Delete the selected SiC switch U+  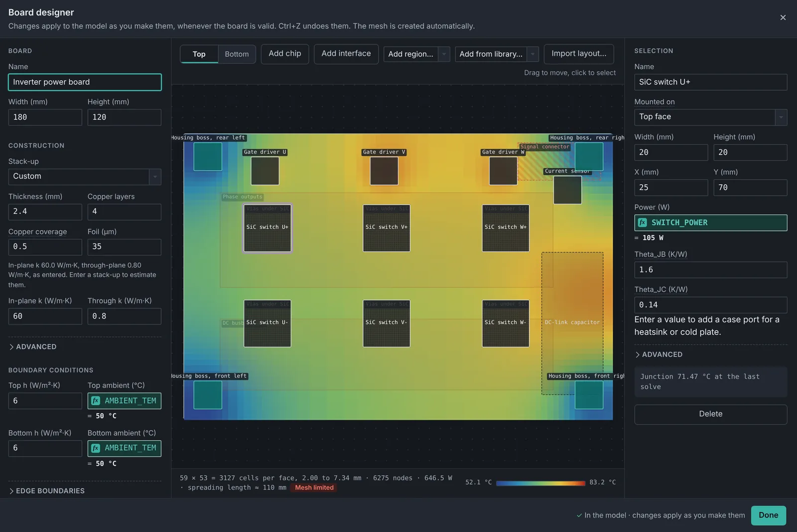tap(711, 414)
